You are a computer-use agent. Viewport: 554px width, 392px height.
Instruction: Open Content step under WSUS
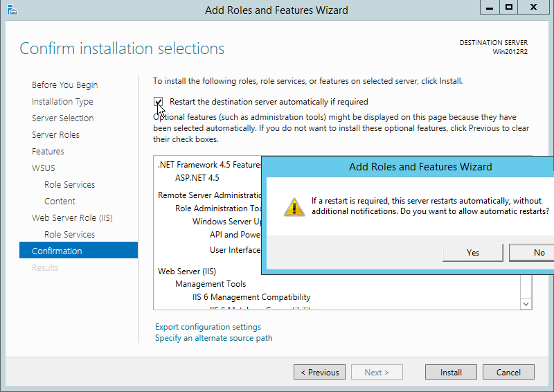tap(60, 201)
